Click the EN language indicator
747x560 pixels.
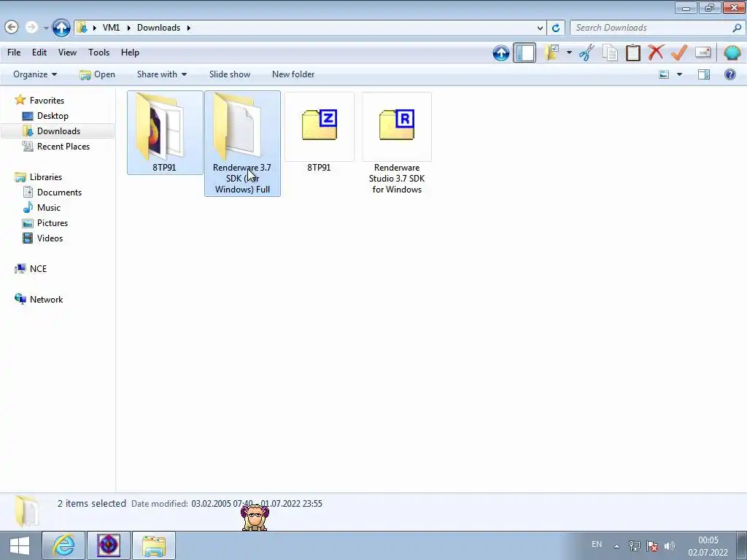[597, 544]
